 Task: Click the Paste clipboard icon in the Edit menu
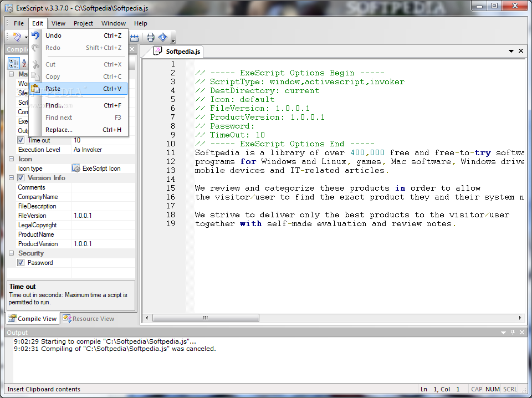[35, 89]
